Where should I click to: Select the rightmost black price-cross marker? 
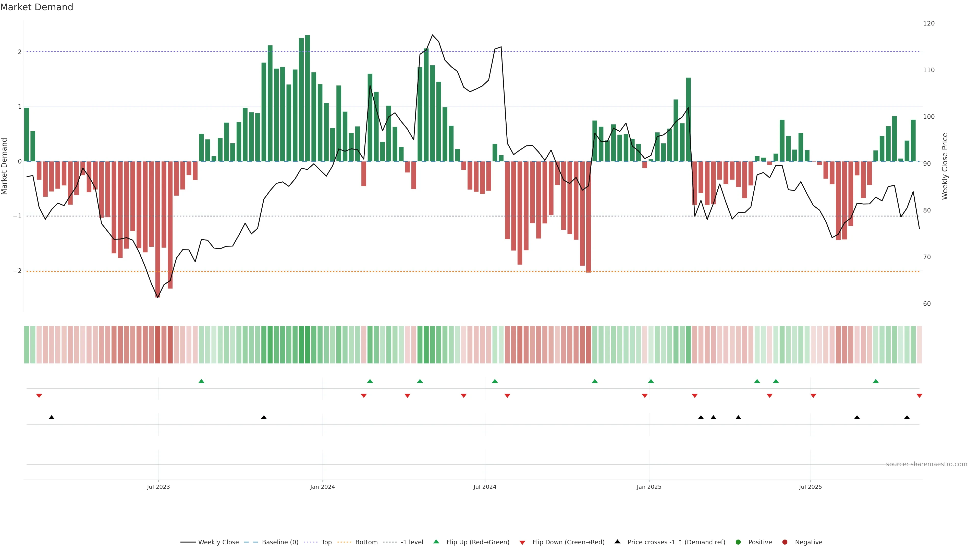[907, 418]
